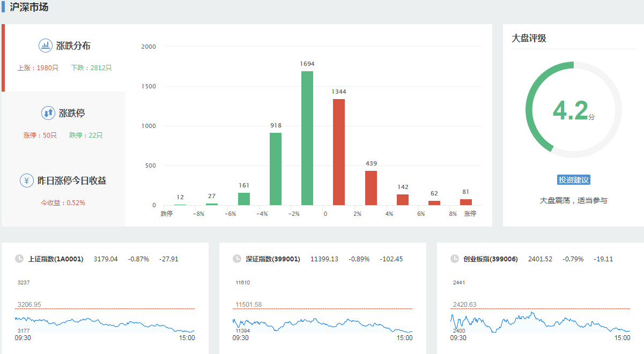Click the 投资建议 blue button
The image size is (644, 354).
click(x=574, y=180)
